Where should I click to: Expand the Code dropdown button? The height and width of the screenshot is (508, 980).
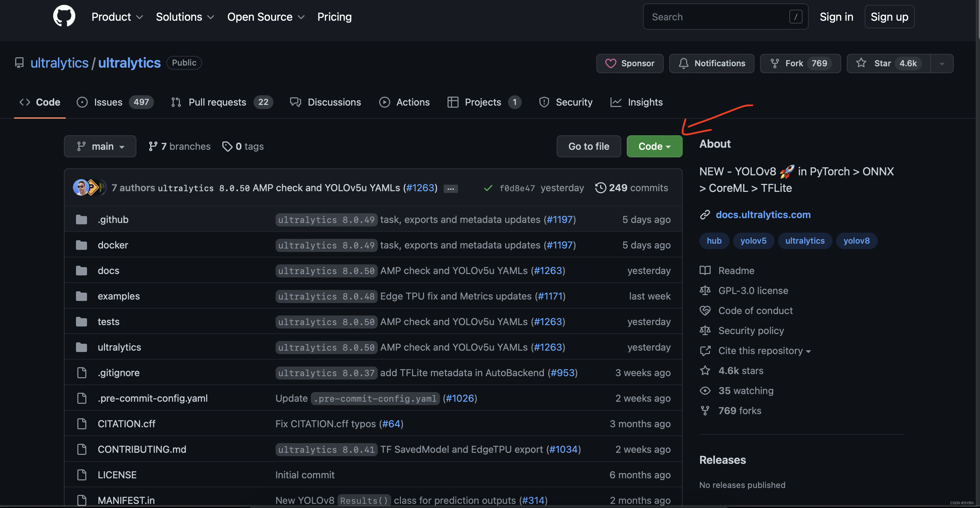pyautogui.click(x=654, y=146)
